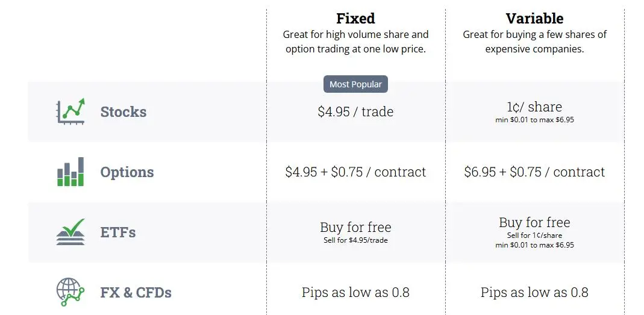Screen dimensions: 644x315
Task: Click the Stocks line chart icon
Action: click(70, 111)
